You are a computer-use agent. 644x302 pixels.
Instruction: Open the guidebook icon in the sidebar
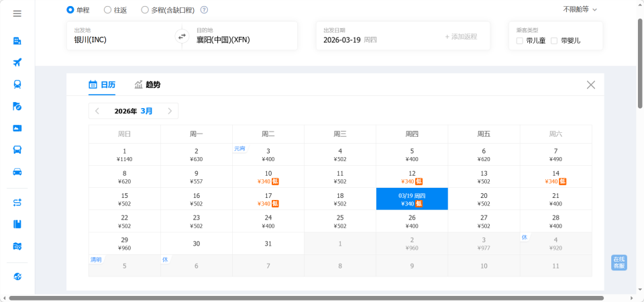(17, 224)
